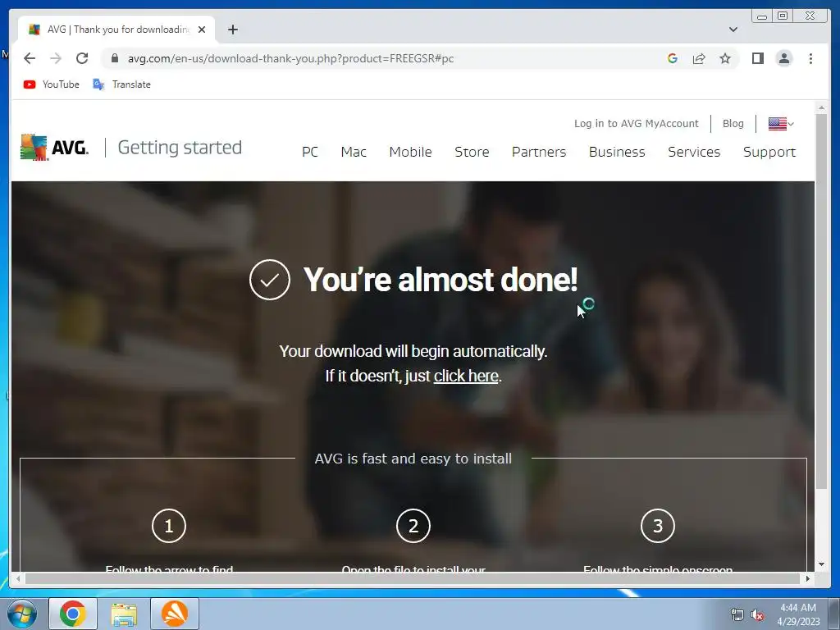Open the Chrome profile avatar
Screen dimensions: 840x630
[x=783, y=58]
